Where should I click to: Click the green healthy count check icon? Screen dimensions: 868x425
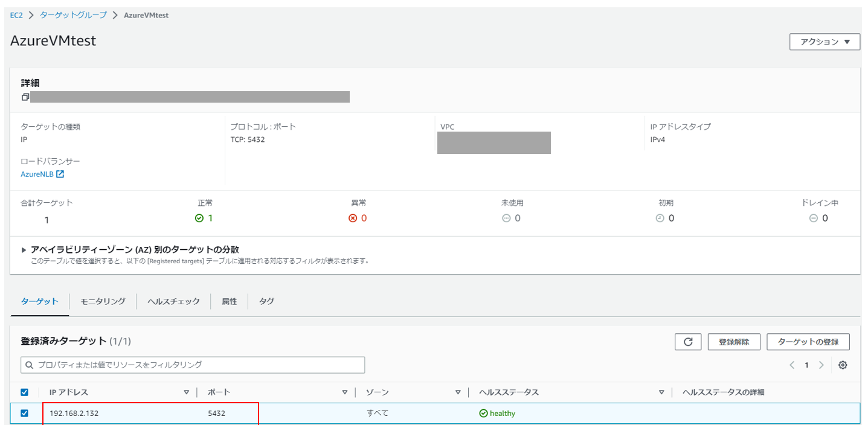click(199, 219)
